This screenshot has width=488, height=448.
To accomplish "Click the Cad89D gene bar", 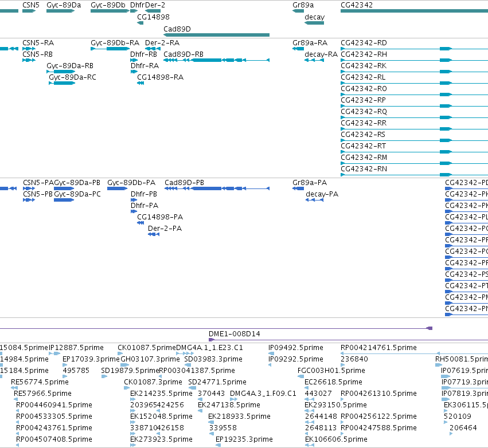I will click(216, 35).
